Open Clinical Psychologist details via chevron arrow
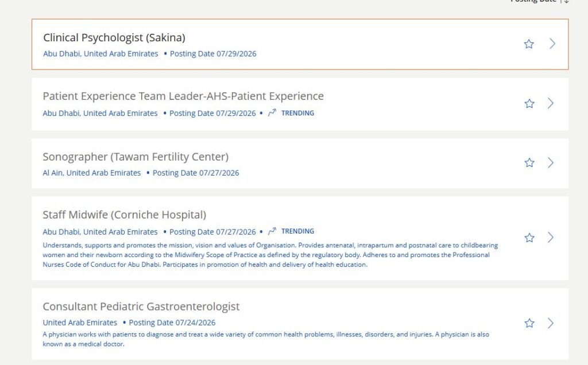Screen dimensions: 588x365 coord(552,44)
